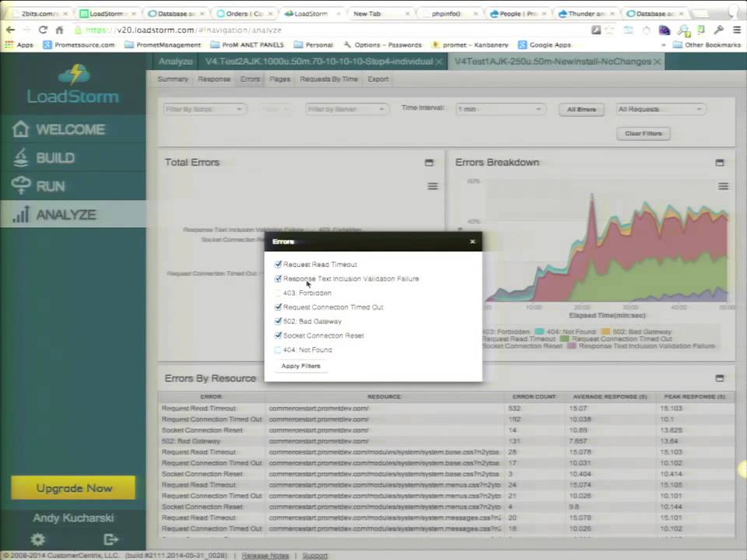Close the V4Test1AJK test tab
The height and width of the screenshot is (560, 747).
657,61
